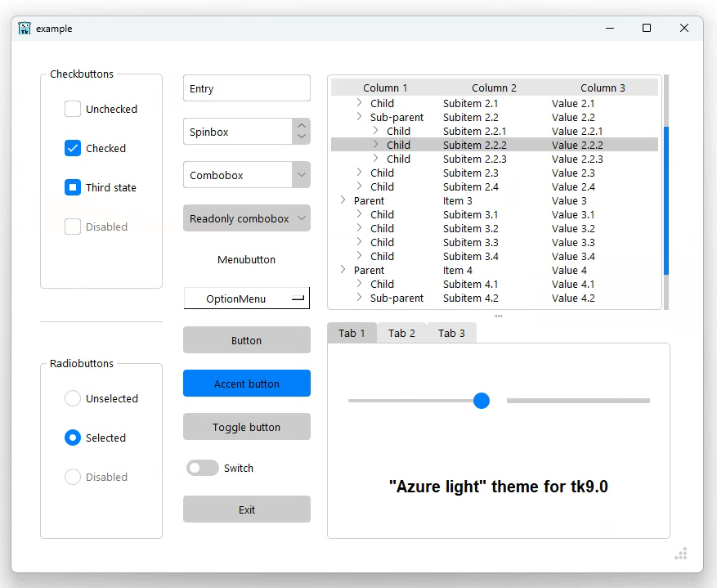Click the resize grip in the window corner

[x=681, y=554]
